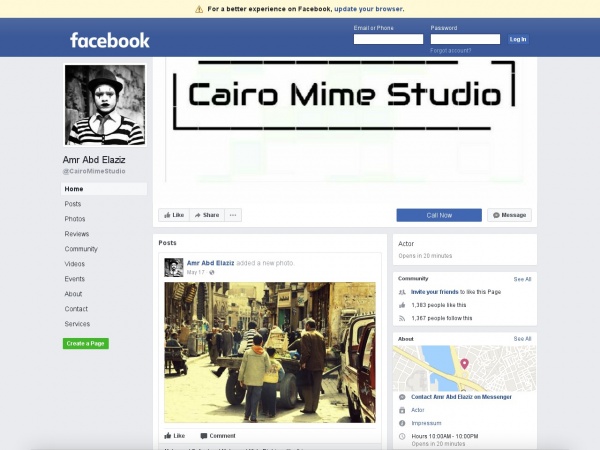Screen dimensions: 600x450
Task: Click the clock icon beside Hours
Action: pyautogui.click(x=402, y=436)
